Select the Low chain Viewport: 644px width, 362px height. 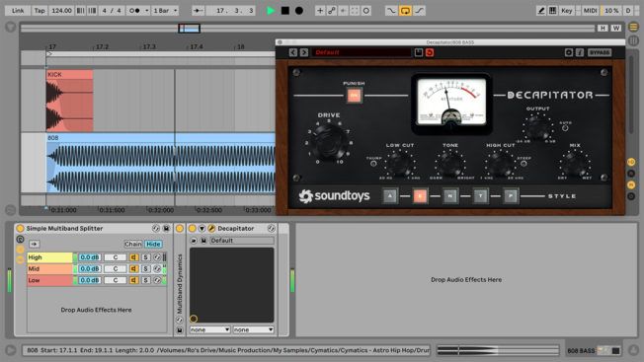pyautogui.click(x=49, y=280)
